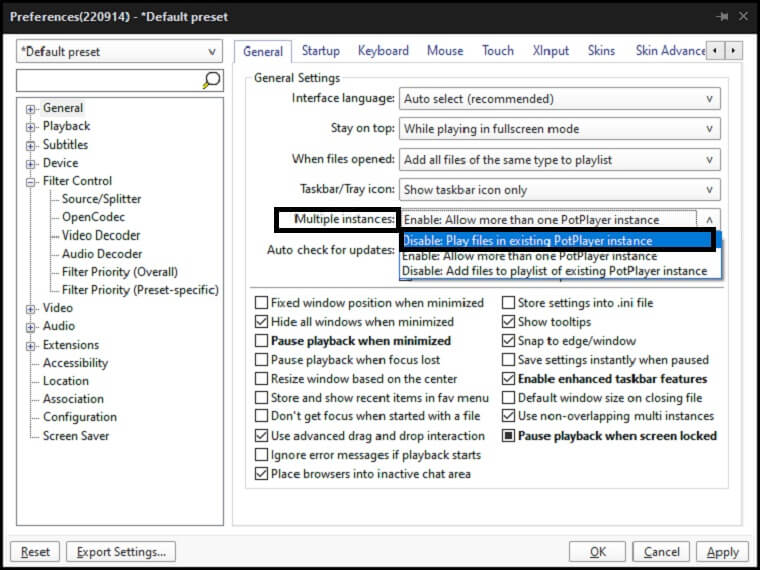The width and height of the screenshot is (760, 570).
Task: Uncheck Place browsers into inactive chat area
Action: (261, 474)
